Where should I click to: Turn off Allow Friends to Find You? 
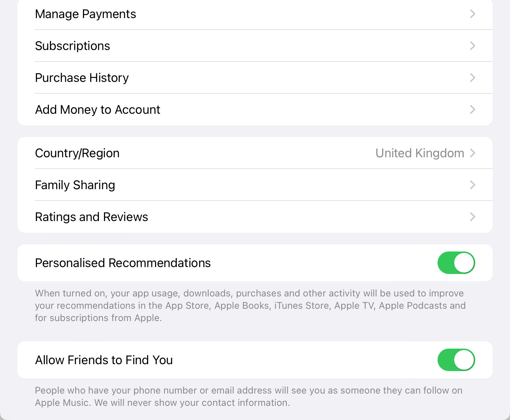click(456, 360)
